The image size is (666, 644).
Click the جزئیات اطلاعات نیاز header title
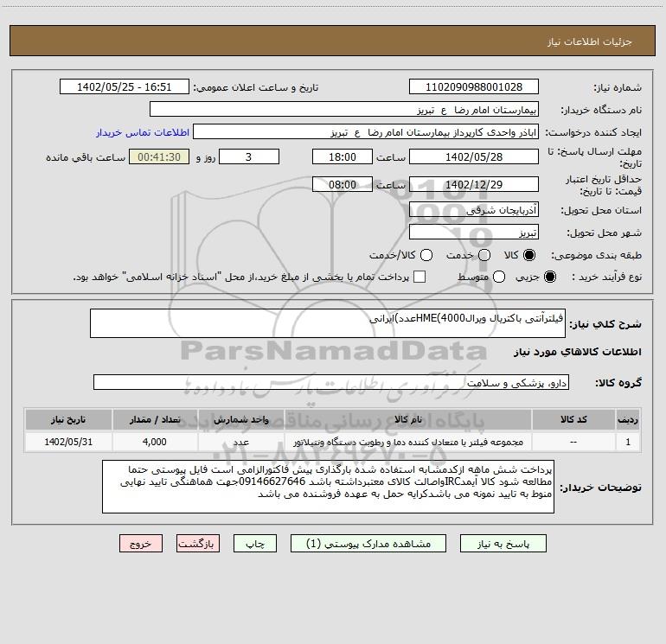(589, 41)
